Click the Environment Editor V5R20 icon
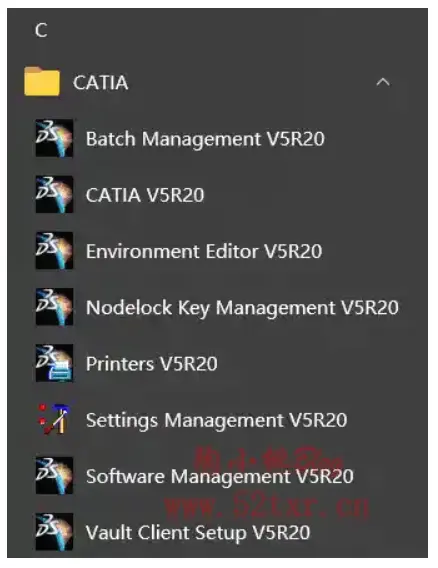 coord(54,251)
